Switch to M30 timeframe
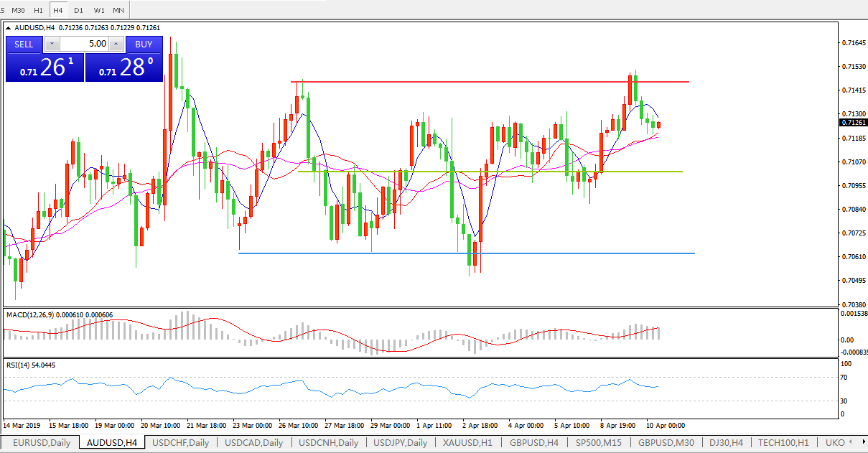 coord(19,11)
